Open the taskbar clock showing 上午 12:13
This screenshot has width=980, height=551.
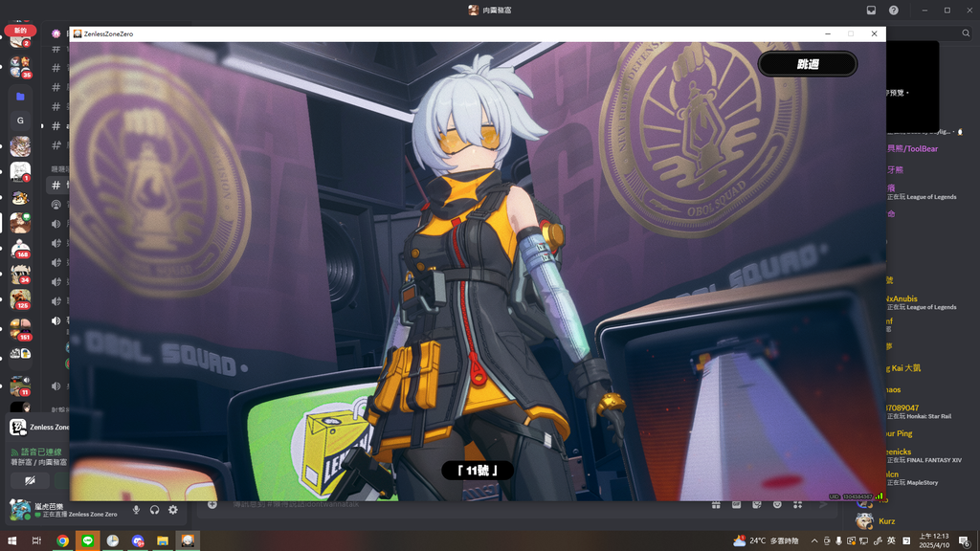pyautogui.click(x=934, y=540)
